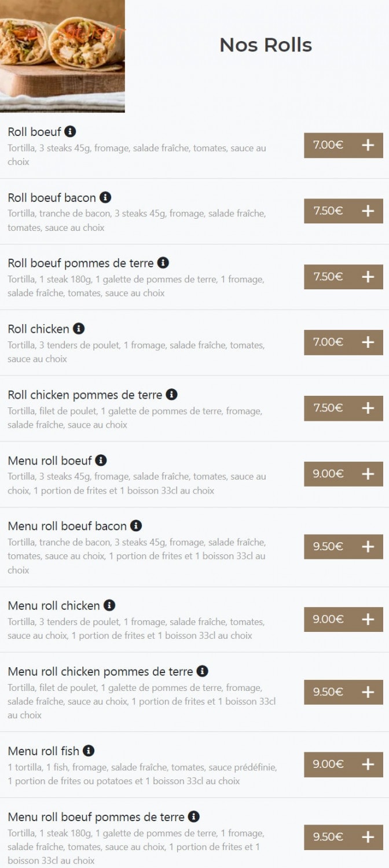
Task: Click the Nos Rolls heading
Action: [266, 45]
